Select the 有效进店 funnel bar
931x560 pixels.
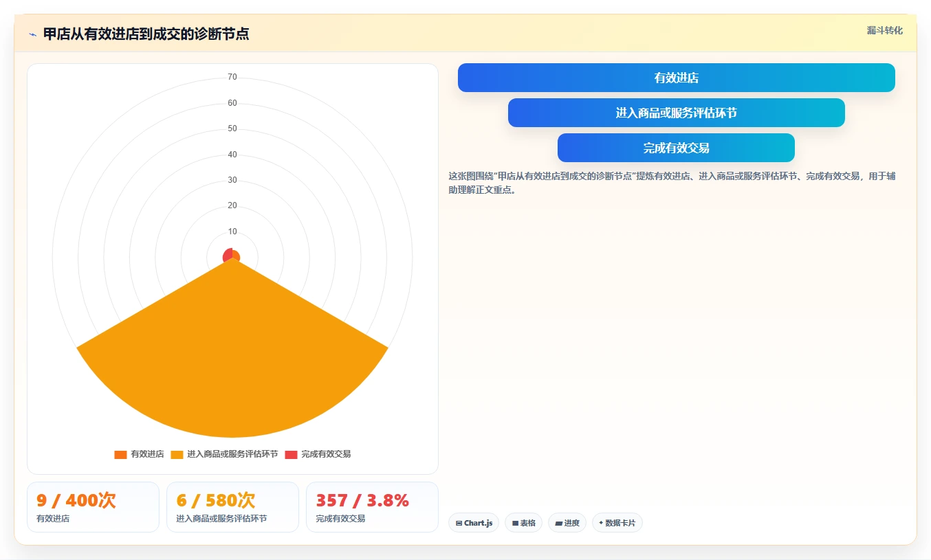[677, 78]
